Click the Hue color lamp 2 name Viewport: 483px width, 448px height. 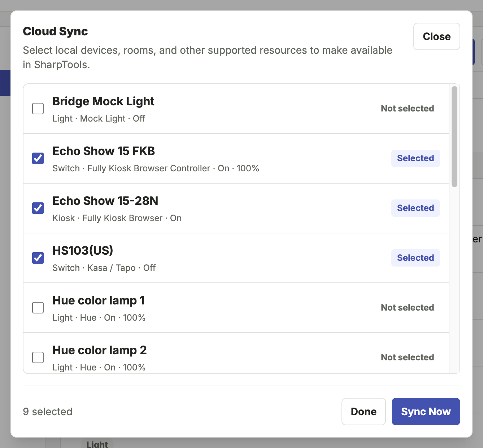tap(100, 350)
